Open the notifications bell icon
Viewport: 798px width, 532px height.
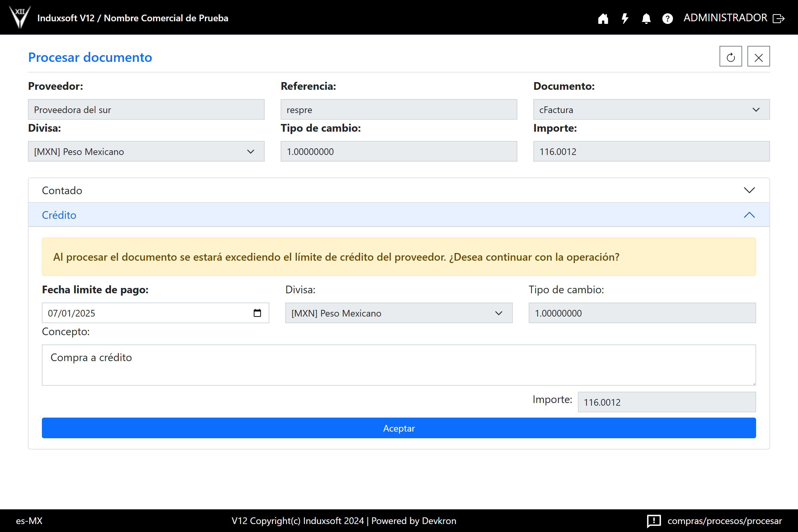point(646,18)
